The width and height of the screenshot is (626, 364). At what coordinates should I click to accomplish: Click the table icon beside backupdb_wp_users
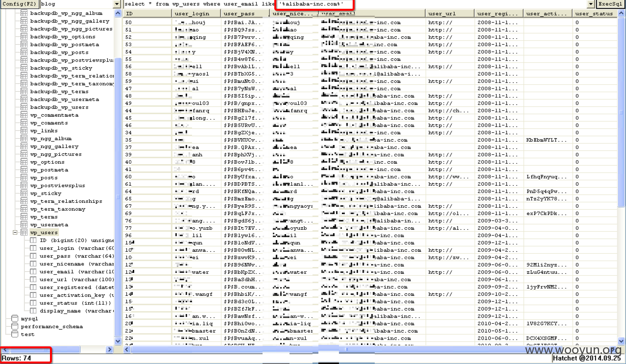[x=24, y=107]
